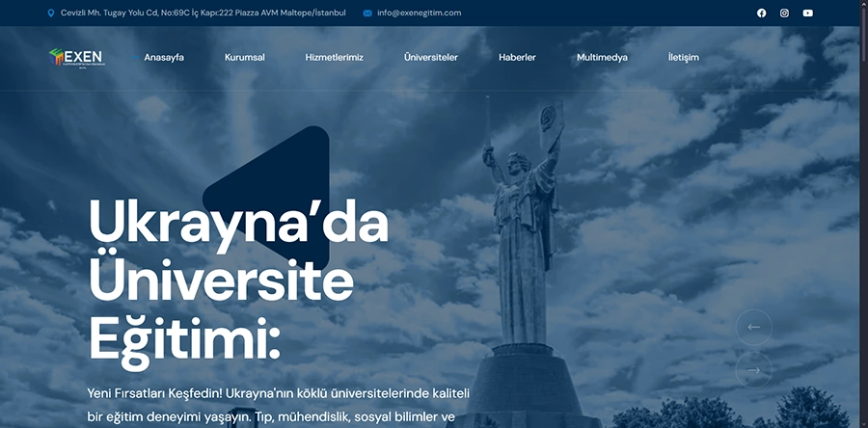868x428 pixels.
Task: Open the Instagram social icon
Action: pyautogui.click(x=784, y=13)
